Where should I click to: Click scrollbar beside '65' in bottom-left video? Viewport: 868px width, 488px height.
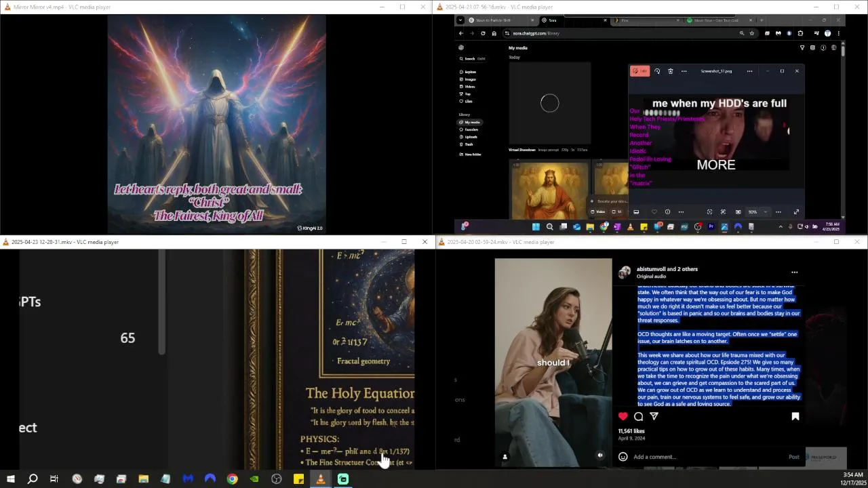point(161,302)
